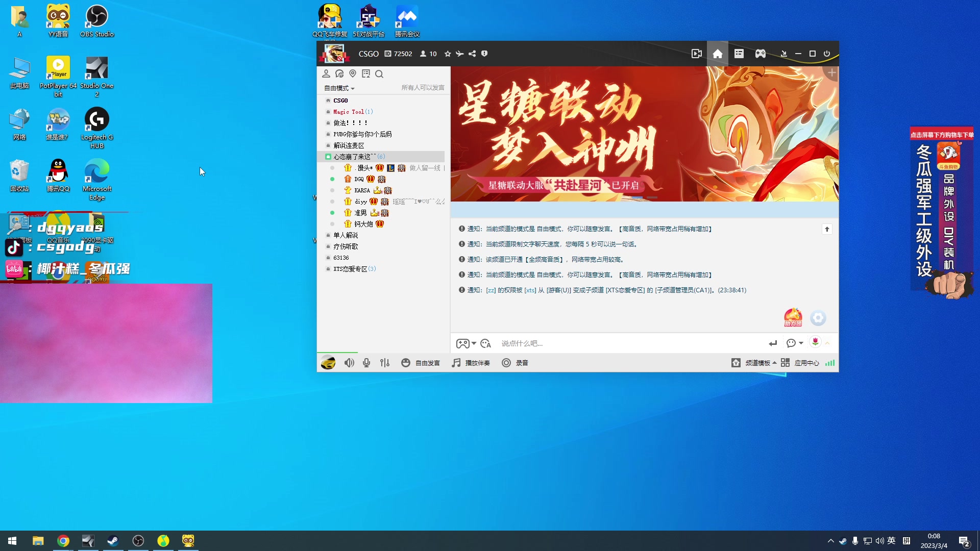This screenshot has height=551, width=980.
Task: Open 应用中心 app center
Action: [800, 363]
